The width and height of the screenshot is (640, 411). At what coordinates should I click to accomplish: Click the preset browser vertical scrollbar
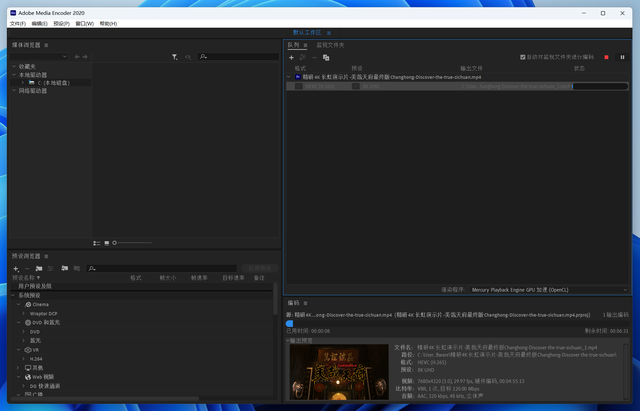coord(275,299)
